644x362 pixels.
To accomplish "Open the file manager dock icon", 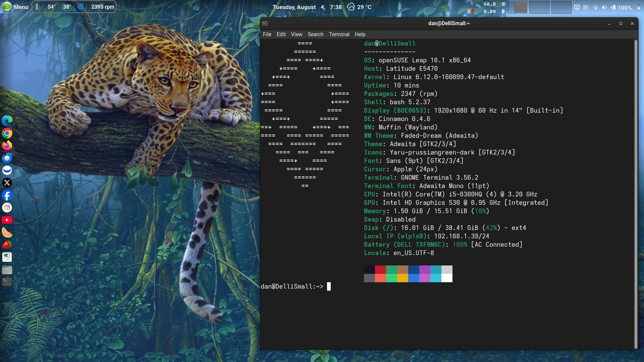I will point(7,269).
